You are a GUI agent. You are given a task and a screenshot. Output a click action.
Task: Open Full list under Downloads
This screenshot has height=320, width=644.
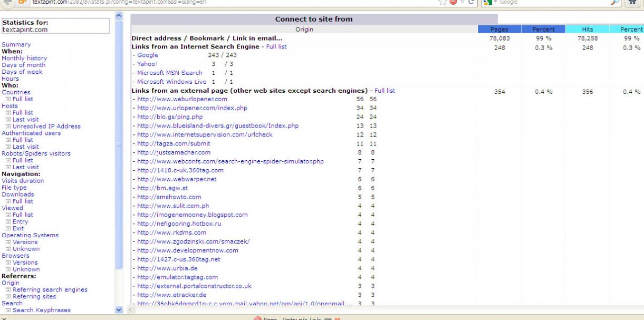(23, 201)
